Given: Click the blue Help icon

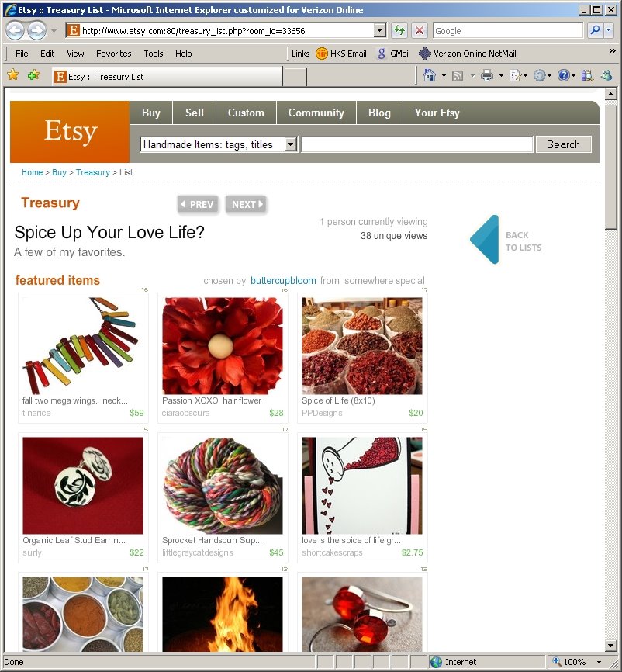Looking at the screenshot, I should tap(563, 76).
